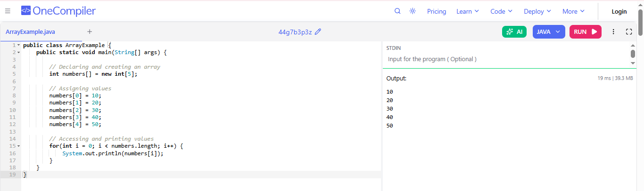The height and width of the screenshot is (191, 644).
Task: Run the Java program
Action: click(585, 32)
